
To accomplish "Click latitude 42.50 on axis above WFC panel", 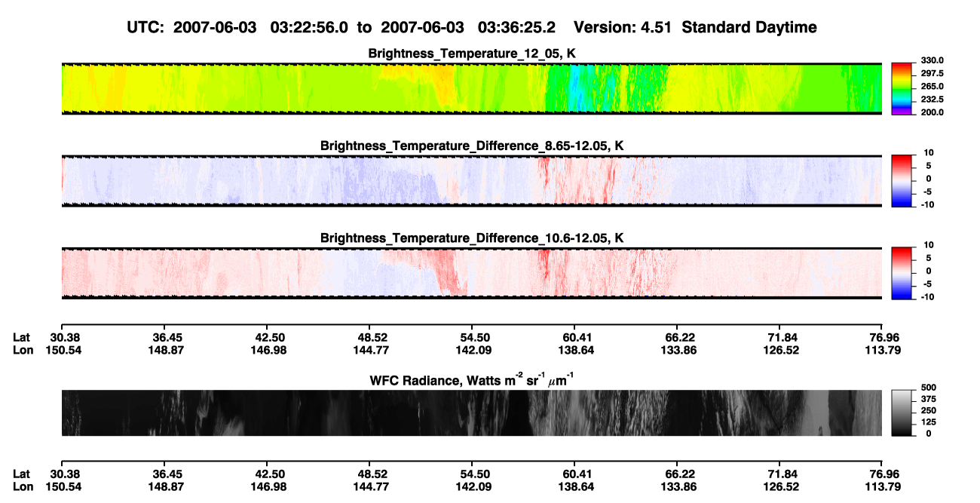I will (270, 338).
